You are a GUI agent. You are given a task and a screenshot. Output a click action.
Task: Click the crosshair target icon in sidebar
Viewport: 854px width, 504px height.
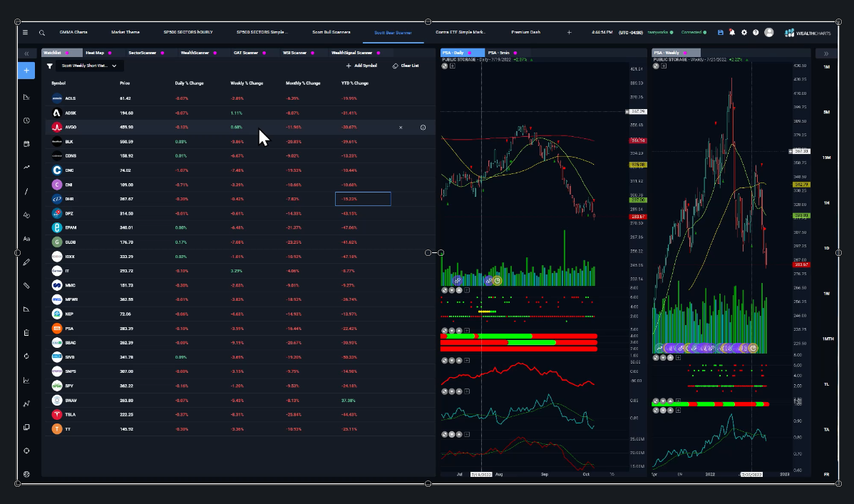tap(26, 451)
